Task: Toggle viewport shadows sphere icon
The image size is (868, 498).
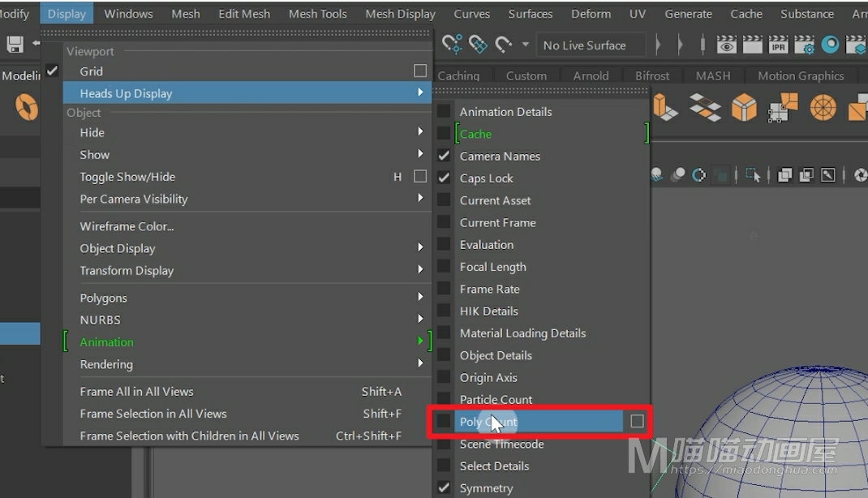Action: point(656,175)
